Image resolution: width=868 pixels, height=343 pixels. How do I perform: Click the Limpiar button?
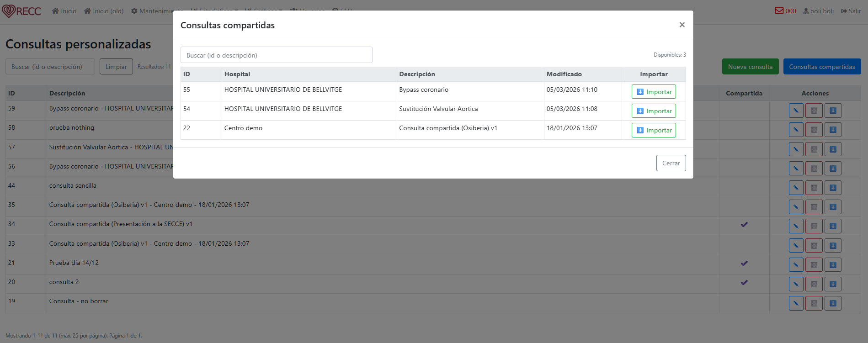tap(116, 67)
